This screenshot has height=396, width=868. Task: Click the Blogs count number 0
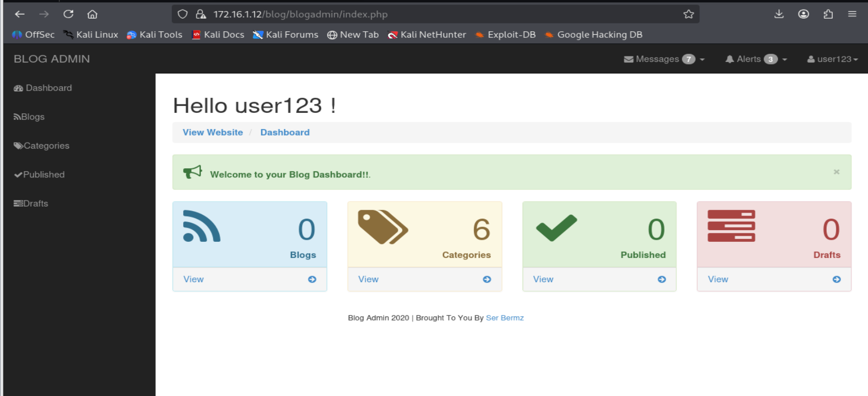(x=307, y=229)
